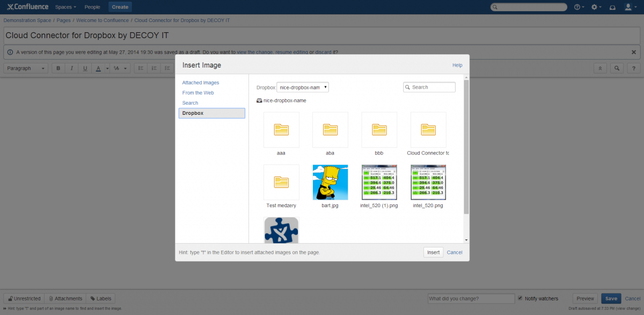Image resolution: width=644 pixels, height=315 pixels.
Task: Open editor help question mark button
Action: pos(634,68)
